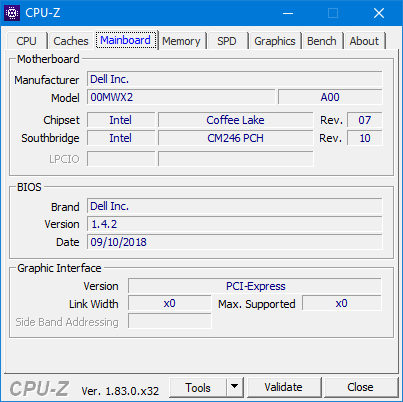The width and height of the screenshot is (403, 402).
Task: Click the Manufacturer field showing Dell Inc.
Action: coord(235,79)
